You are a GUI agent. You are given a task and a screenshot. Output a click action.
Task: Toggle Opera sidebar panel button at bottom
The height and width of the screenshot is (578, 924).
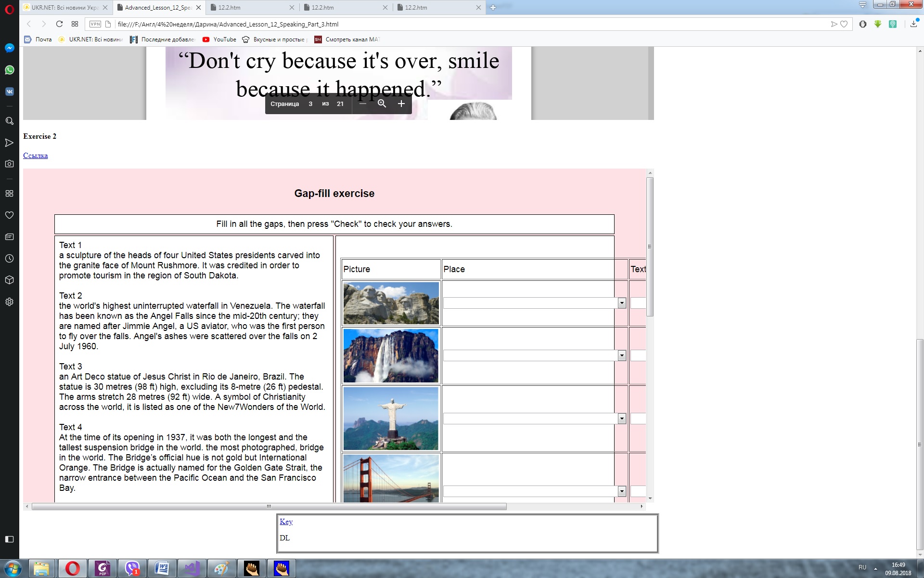point(9,539)
